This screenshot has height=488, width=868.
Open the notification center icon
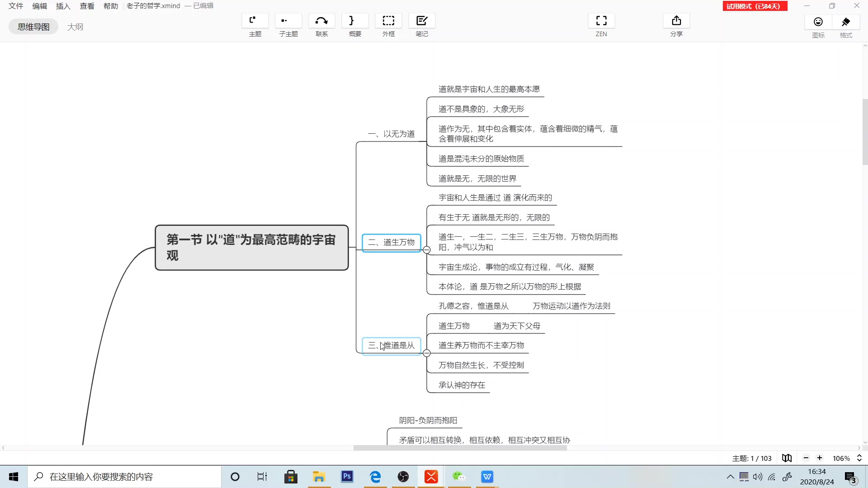pos(850,477)
